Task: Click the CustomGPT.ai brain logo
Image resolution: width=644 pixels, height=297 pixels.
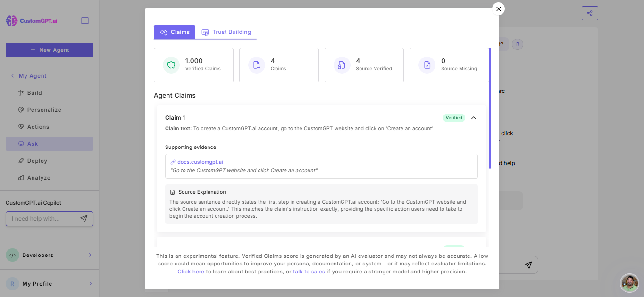Action: 11,21
